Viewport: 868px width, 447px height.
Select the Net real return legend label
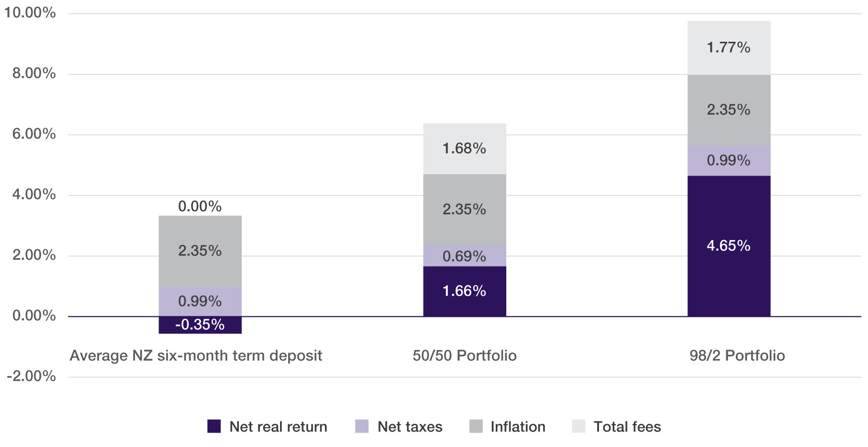[278, 426]
